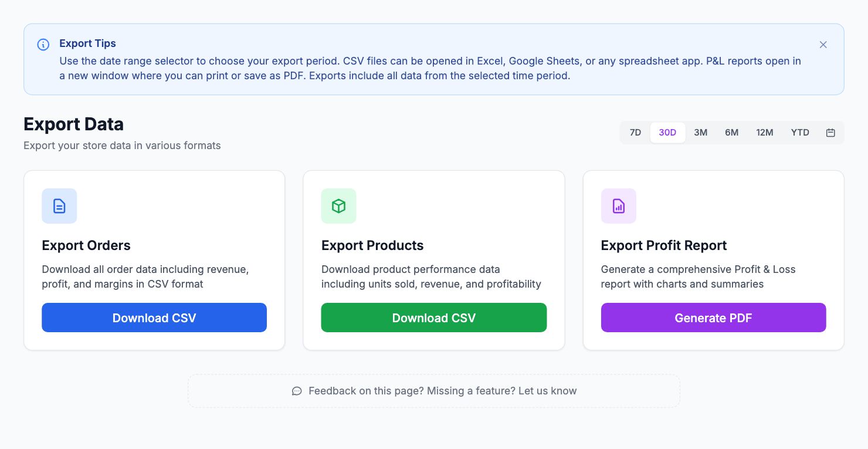Select the 7D date range
The image size is (868, 449).
click(x=635, y=133)
